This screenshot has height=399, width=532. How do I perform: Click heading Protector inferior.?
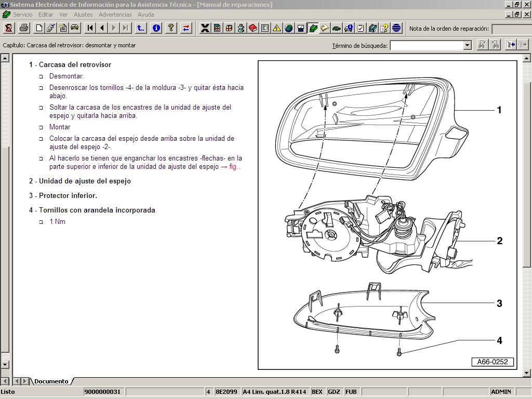pyautogui.click(x=68, y=195)
